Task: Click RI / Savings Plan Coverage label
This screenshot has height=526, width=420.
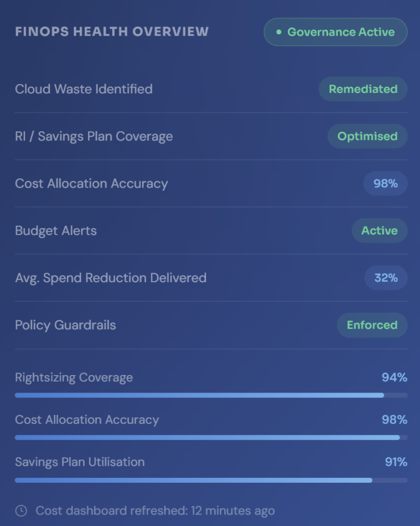Action: click(x=94, y=137)
